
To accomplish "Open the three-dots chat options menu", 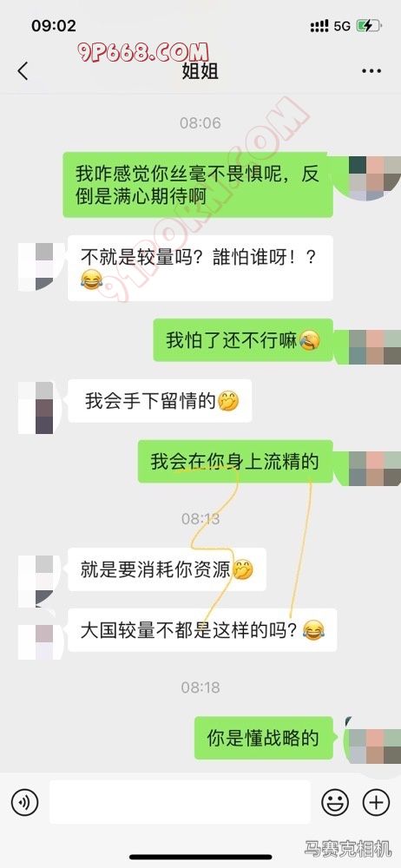I will [371, 71].
